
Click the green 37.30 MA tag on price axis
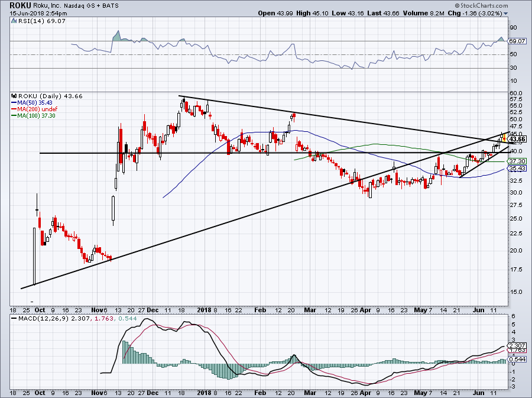click(x=517, y=161)
